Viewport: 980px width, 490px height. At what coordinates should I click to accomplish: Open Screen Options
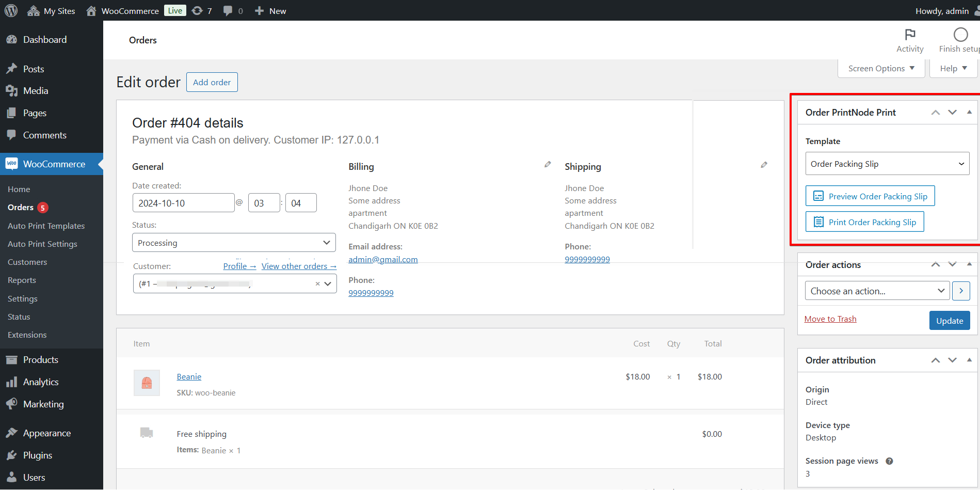pyautogui.click(x=880, y=68)
